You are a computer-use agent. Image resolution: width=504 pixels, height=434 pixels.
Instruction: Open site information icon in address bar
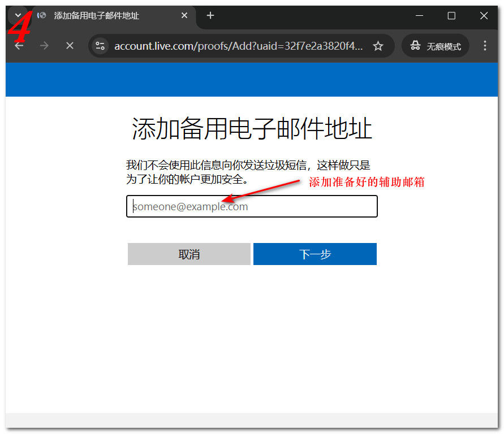click(100, 46)
